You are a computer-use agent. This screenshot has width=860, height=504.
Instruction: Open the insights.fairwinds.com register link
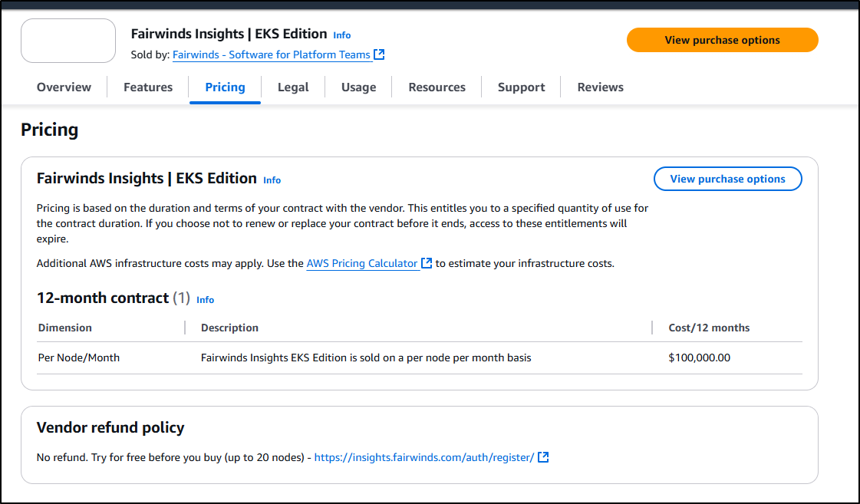[x=424, y=457]
